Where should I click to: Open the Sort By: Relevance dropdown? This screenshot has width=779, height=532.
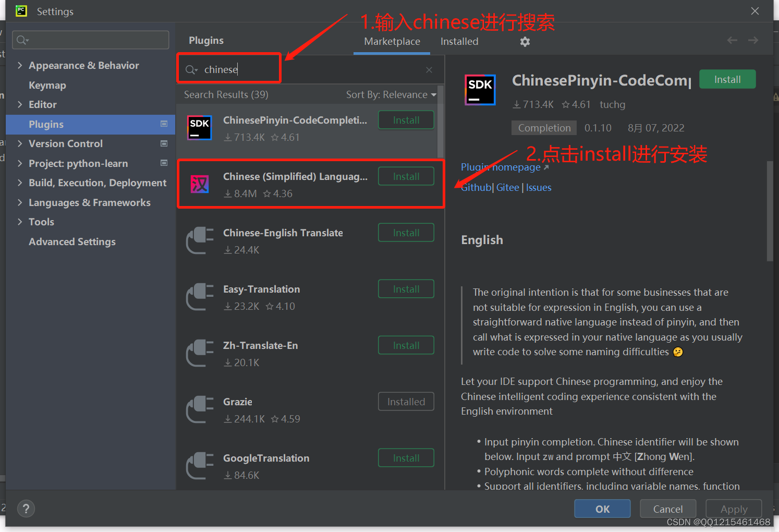391,94
